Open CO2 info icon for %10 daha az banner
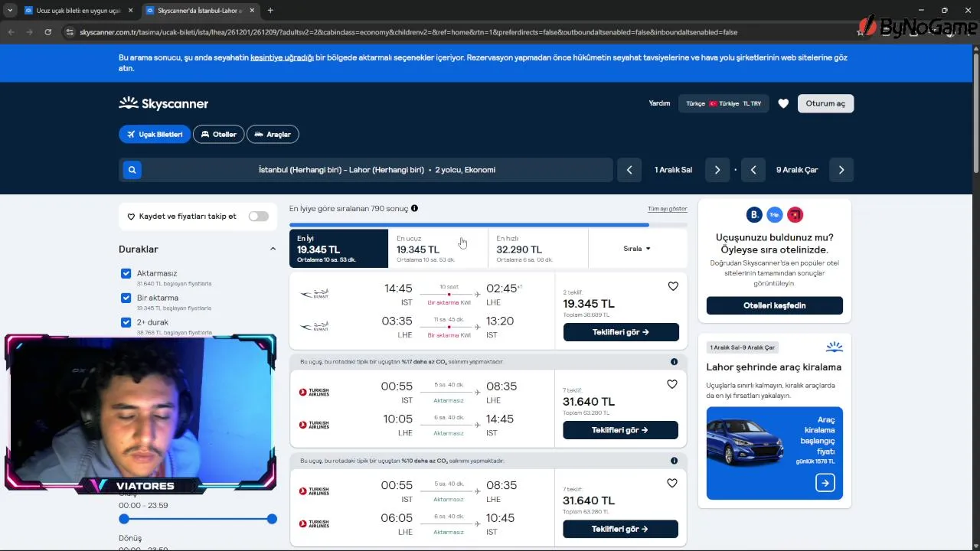 [x=674, y=461]
